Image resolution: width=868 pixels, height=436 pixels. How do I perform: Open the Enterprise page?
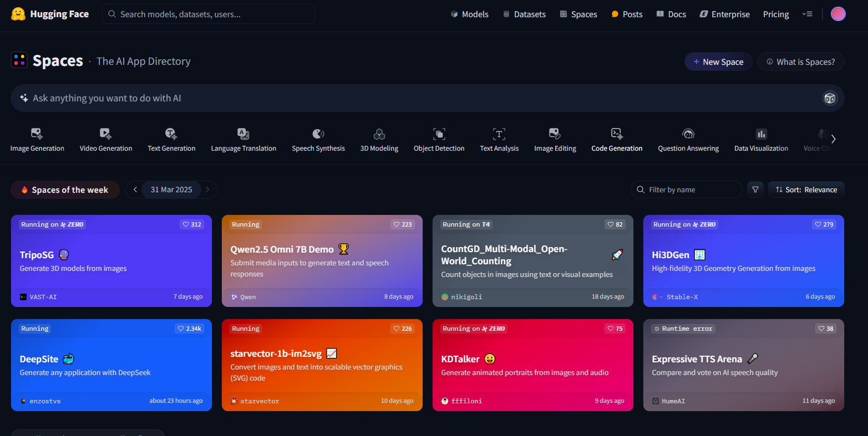point(724,14)
